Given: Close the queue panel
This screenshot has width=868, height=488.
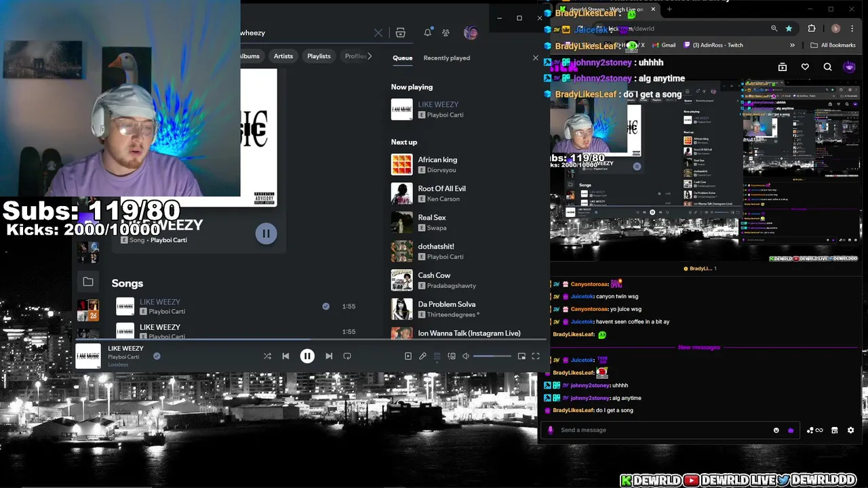Looking at the screenshot, I should coord(536,58).
